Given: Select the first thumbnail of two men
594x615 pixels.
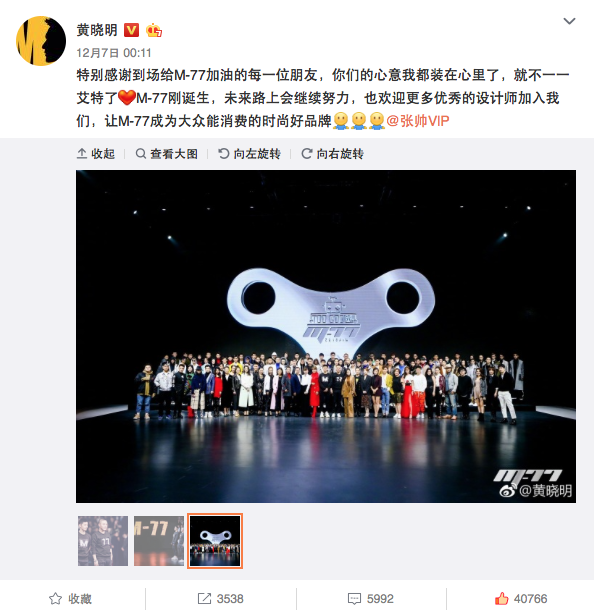Looking at the screenshot, I should [103, 540].
